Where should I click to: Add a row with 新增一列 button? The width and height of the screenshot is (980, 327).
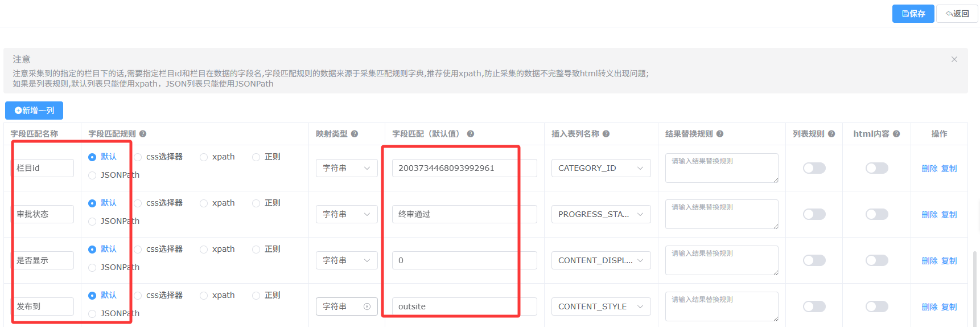click(x=34, y=111)
